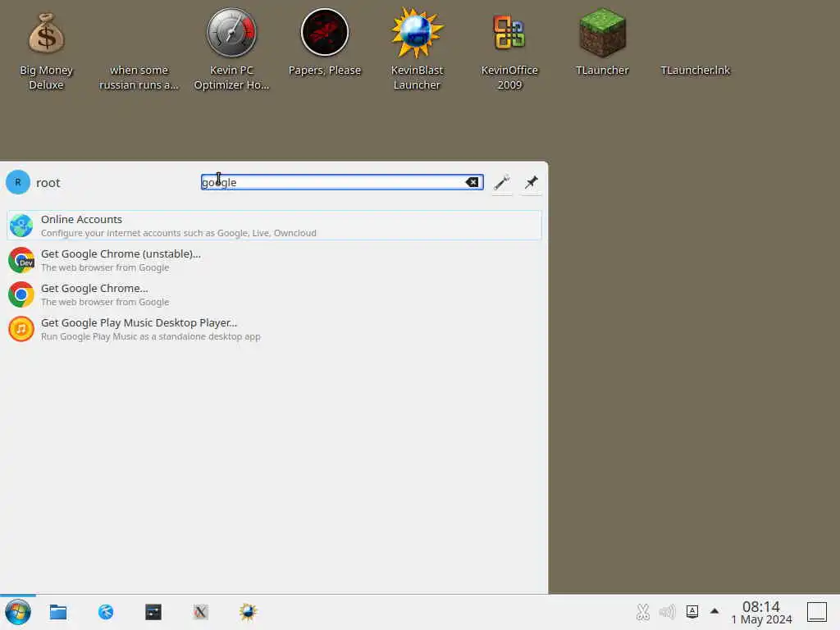This screenshot has height=630, width=840.
Task: Open 'when some russian runs a...' desktop item
Action: pos(139,77)
